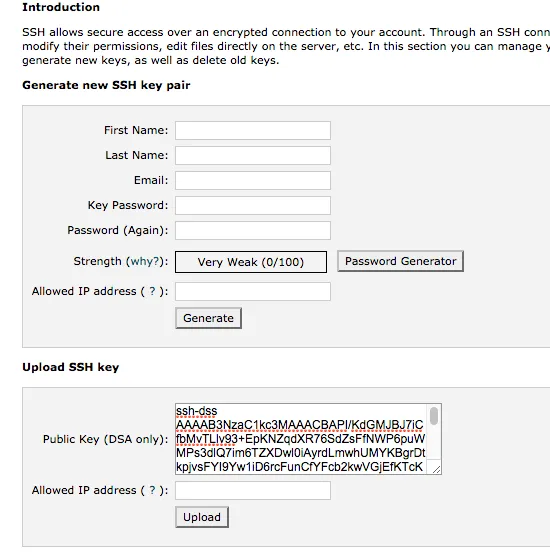Image resolution: width=550 pixels, height=558 pixels.
Task: Click the Allowed IP address field above Upload
Action: pyautogui.click(x=253, y=490)
